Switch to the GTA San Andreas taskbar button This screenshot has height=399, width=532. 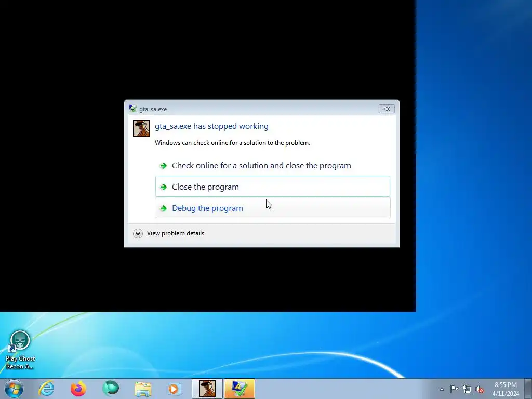pyautogui.click(x=207, y=389)
